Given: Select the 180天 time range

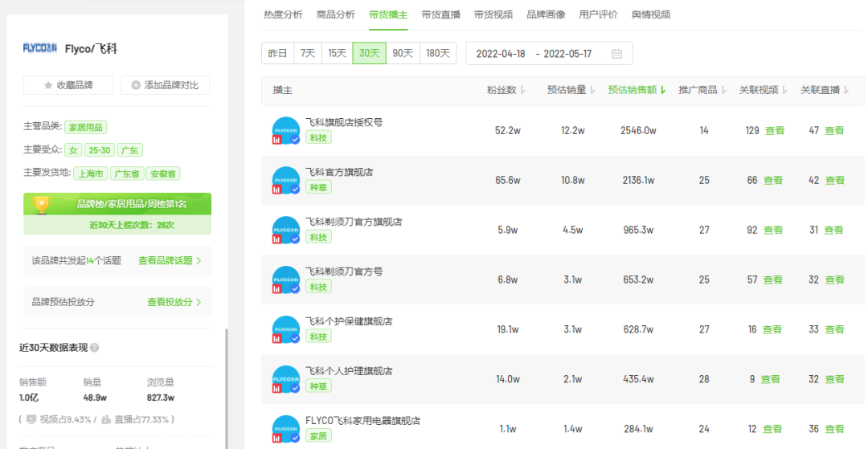Looking at the screenshot, I should [x=439, y=54].
